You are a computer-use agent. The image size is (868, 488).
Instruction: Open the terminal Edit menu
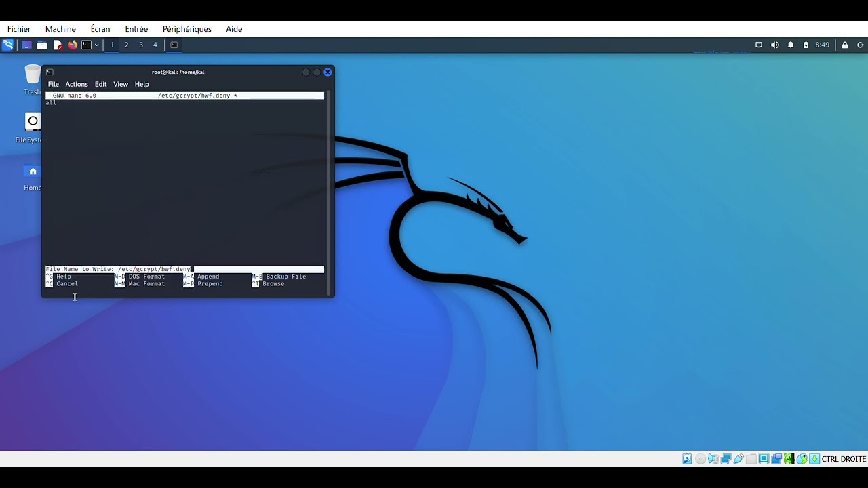100,84
